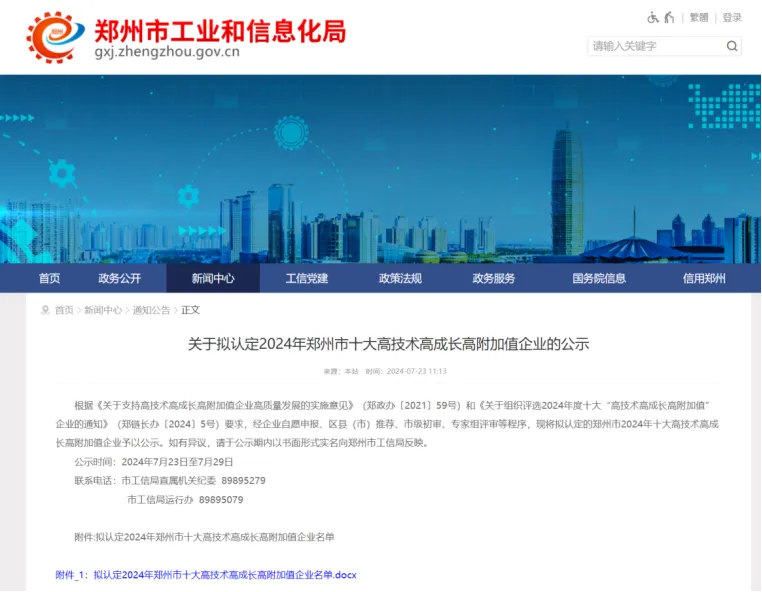Open the 首页 navigation tab
The image size is (762, 592).
coord(49,279)
